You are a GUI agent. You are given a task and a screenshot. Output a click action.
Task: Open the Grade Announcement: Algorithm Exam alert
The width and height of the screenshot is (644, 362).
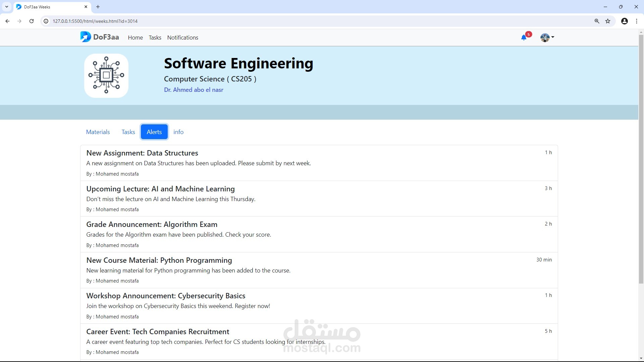coord(152,225)
